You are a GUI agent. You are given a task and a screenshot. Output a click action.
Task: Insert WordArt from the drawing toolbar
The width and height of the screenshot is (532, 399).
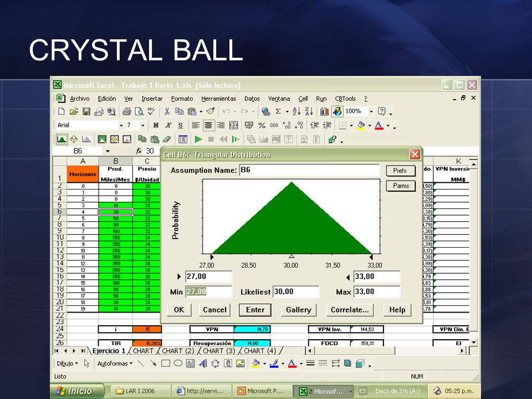pyautogui.click(x=203, y=364)
